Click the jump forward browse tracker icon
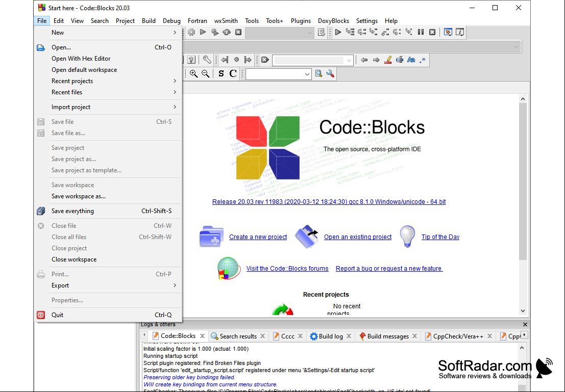 248,60
